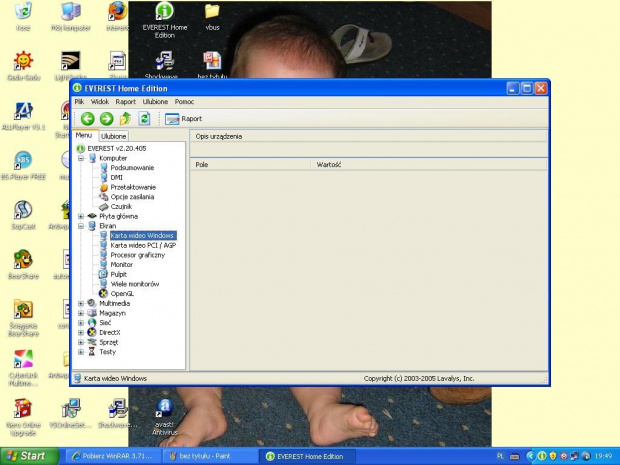Click the Wartość column header

pos(429,165)
